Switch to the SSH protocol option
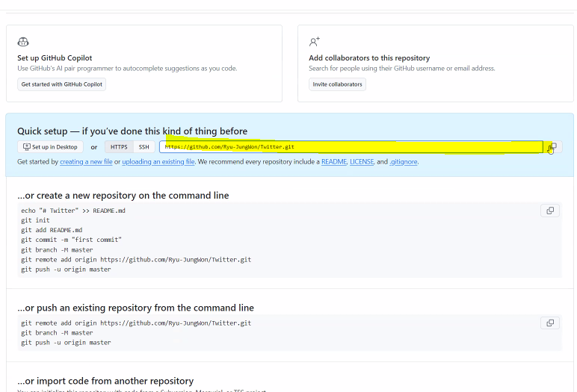This screenshot has width=577, height=392. click(144, 147)
